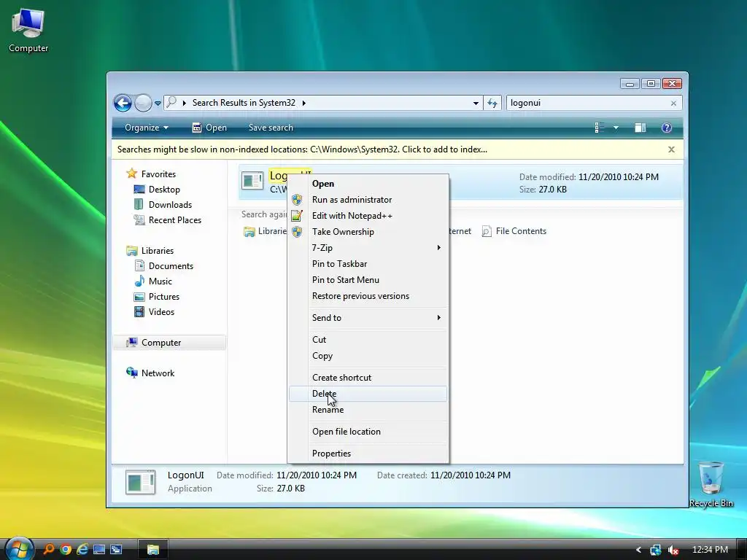Choose Create shortcut
This screenshot has height=560, width=747.
click(368, 378)
